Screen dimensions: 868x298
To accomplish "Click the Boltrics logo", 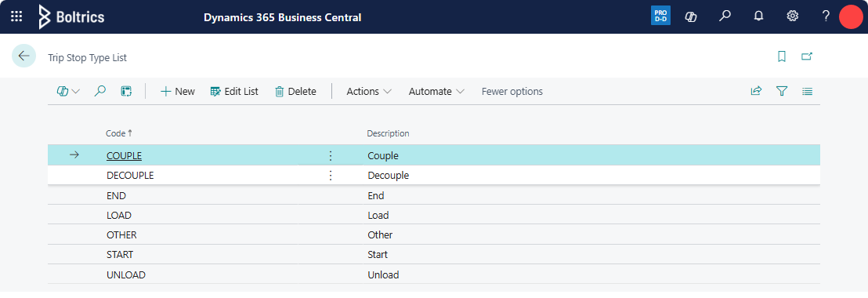I will point(71,16).
